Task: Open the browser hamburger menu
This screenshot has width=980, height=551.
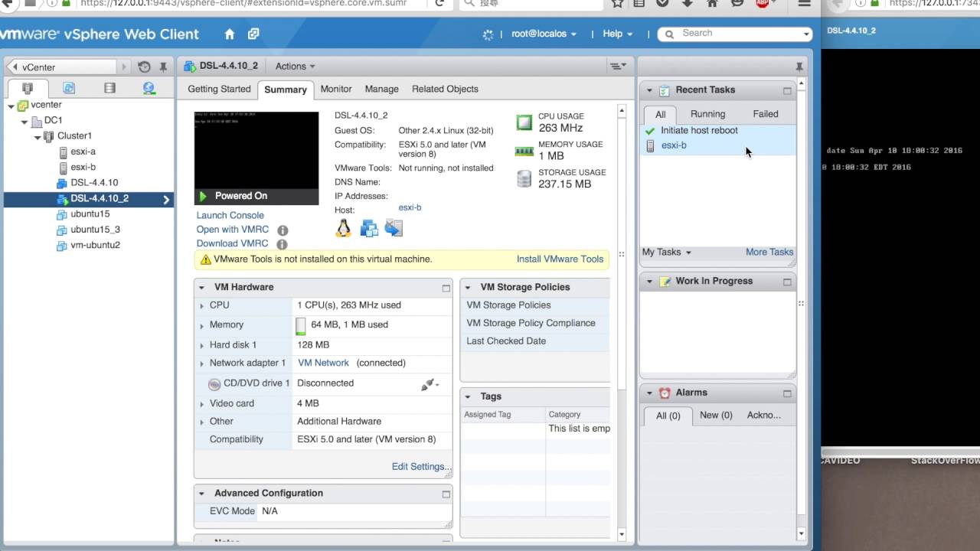Action: click(x=804, y=3)
